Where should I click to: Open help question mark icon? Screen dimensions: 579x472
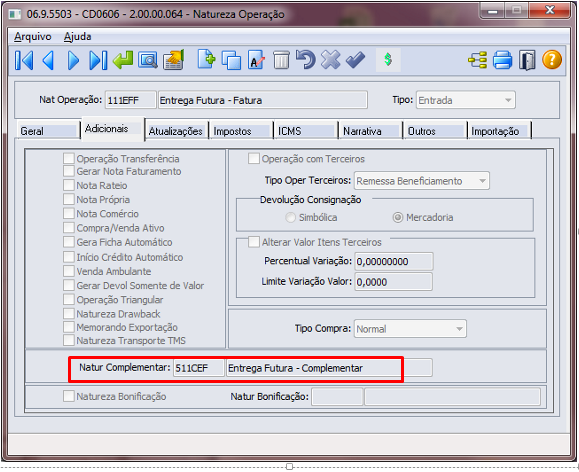pos(552,60)
